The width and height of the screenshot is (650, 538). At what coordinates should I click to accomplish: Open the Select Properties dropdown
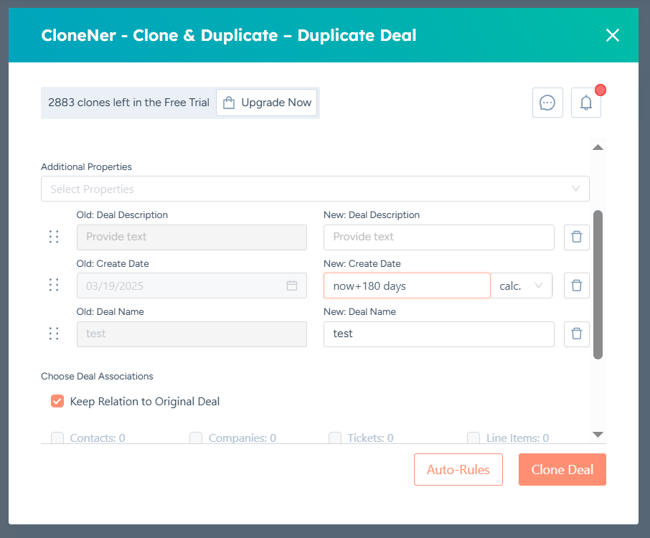pyautogui.click(x=315, y=189)
